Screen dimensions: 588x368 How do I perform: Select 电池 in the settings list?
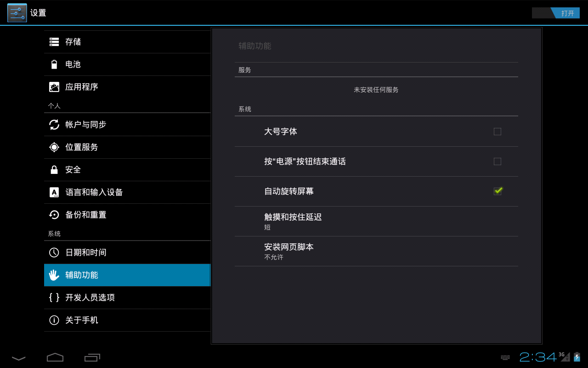(127, 64)
